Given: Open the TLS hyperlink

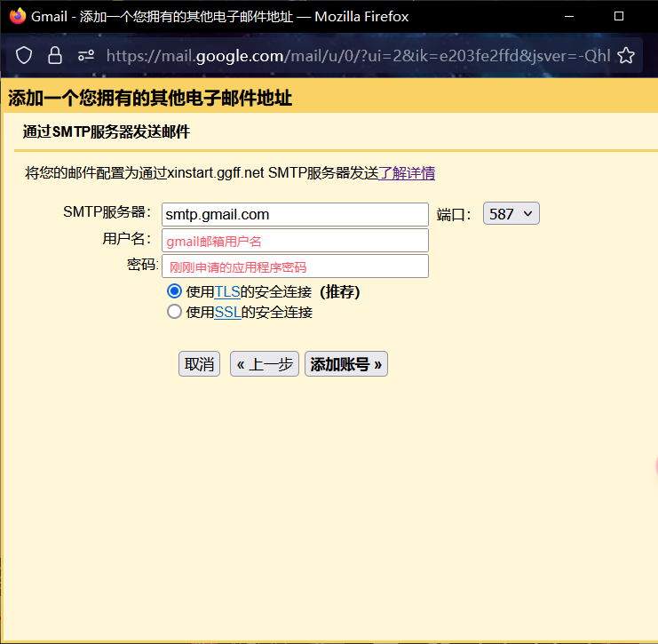Looking at the screenshot, I should point(227,291).
